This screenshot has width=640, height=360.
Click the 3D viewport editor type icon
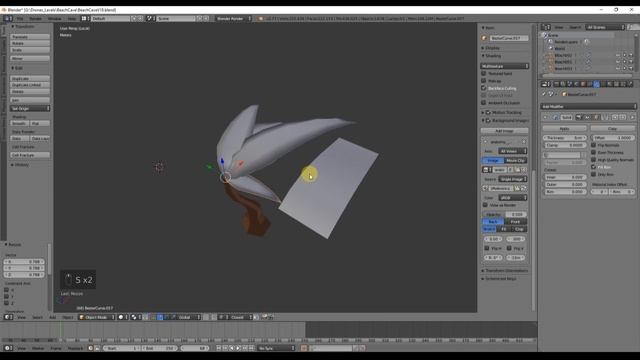click(8, 317)
